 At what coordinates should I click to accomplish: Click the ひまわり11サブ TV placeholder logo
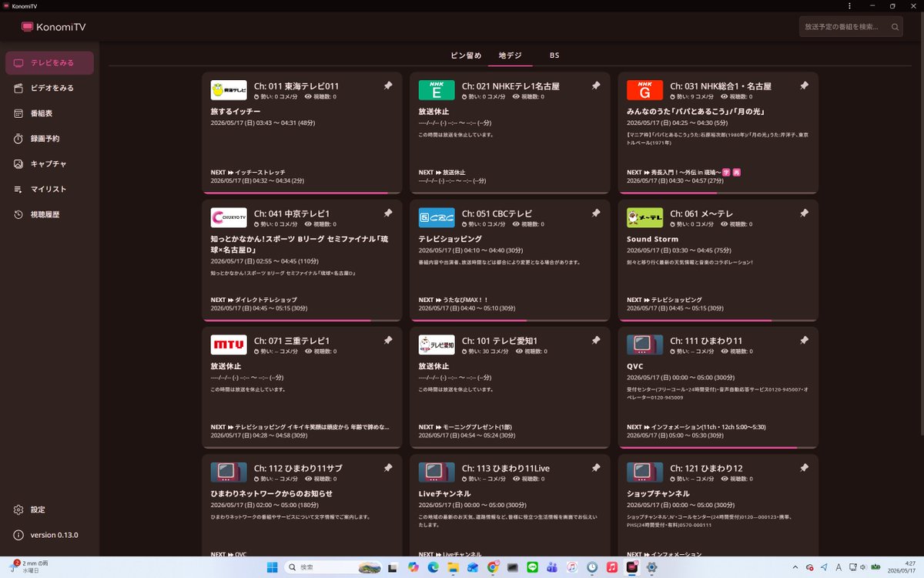click(229, 472)
